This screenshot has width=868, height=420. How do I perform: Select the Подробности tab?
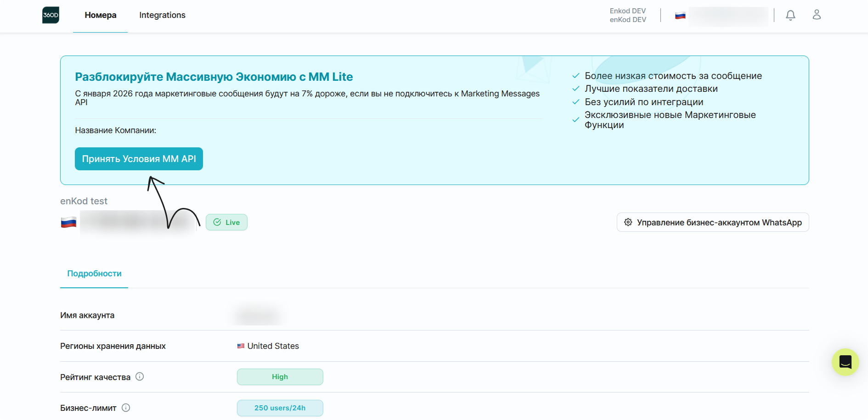[x=94, y=274]
